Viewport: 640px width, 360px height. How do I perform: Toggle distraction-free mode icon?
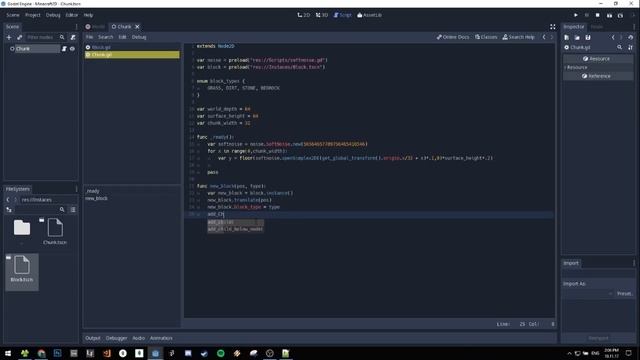click(x=553, y=27)
